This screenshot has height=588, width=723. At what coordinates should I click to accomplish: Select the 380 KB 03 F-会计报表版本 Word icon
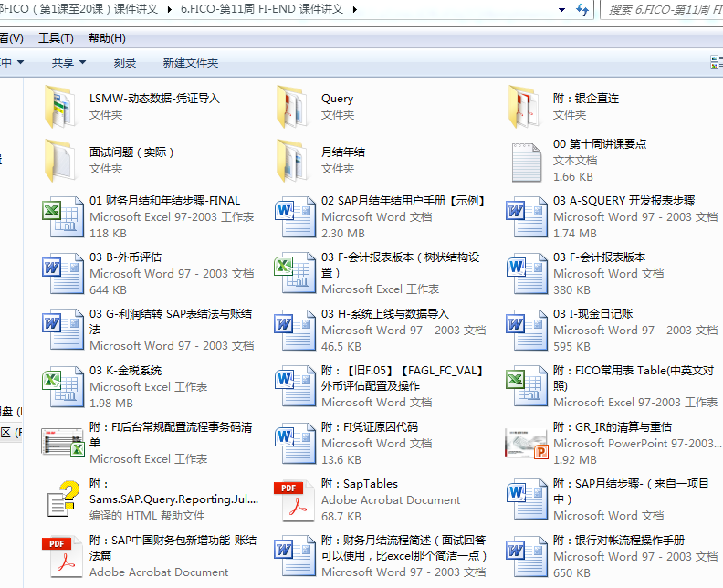527,274
